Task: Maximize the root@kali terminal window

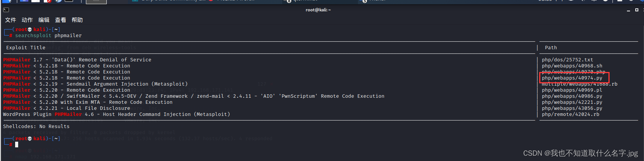Action: point(637,10)
